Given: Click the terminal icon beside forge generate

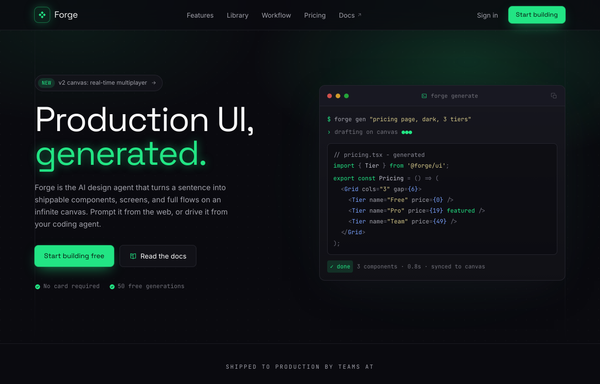Looking at the screenshot, I should tap(424, 96).
